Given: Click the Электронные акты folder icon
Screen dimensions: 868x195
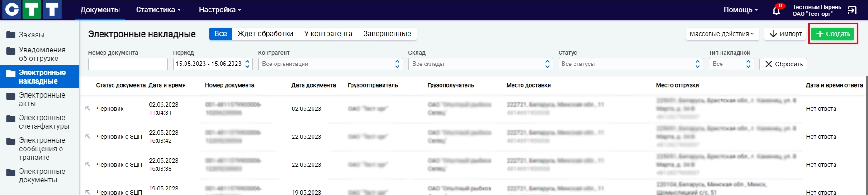Looking at the screenshot, I should point(11,96).
